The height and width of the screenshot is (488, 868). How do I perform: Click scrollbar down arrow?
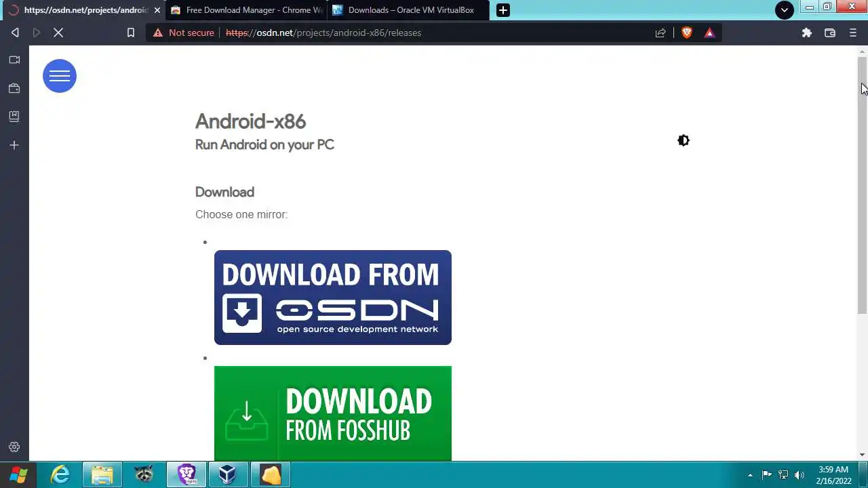tap(863, 455)
